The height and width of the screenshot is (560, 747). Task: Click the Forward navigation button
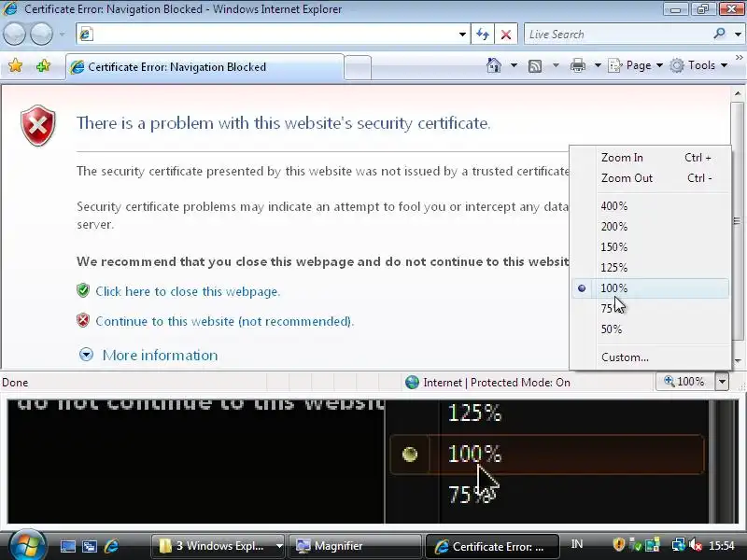(x=41, y=35)
